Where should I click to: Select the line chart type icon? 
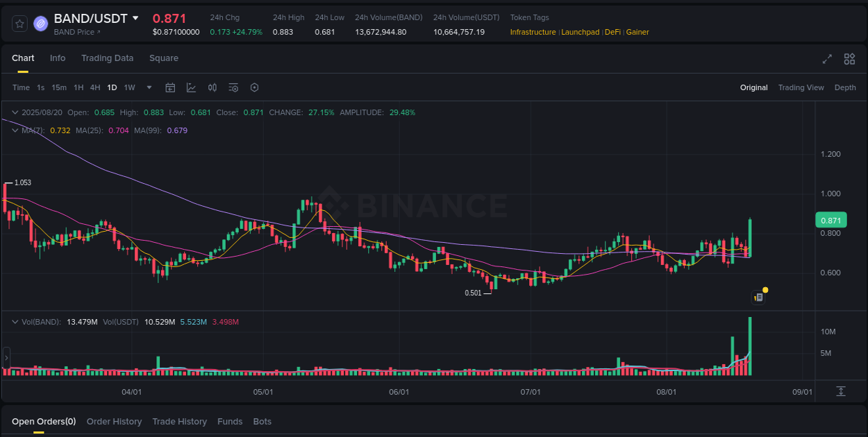tap(191, 87)
